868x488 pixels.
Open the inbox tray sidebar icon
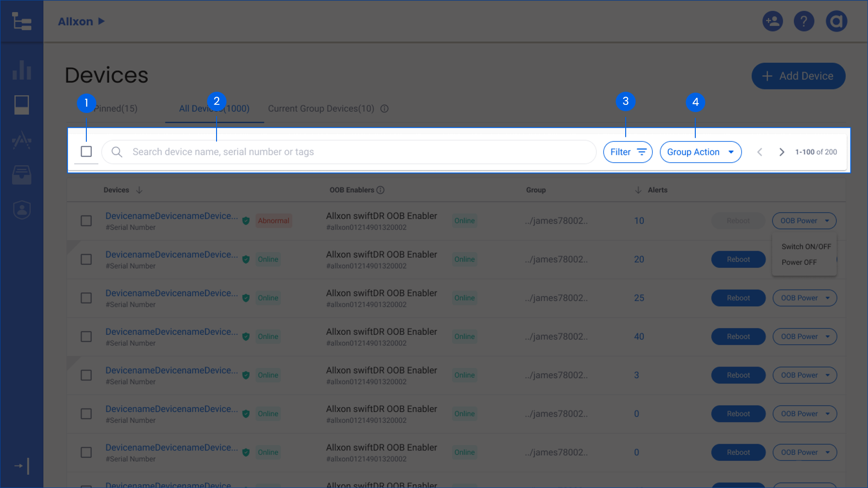pyautogui.click(x=22, y=175)
